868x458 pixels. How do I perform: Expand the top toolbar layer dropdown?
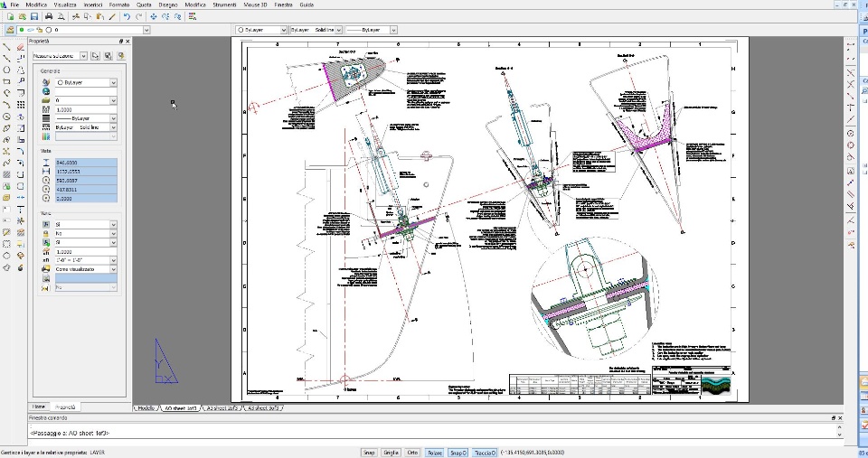[x=146, y=30]
